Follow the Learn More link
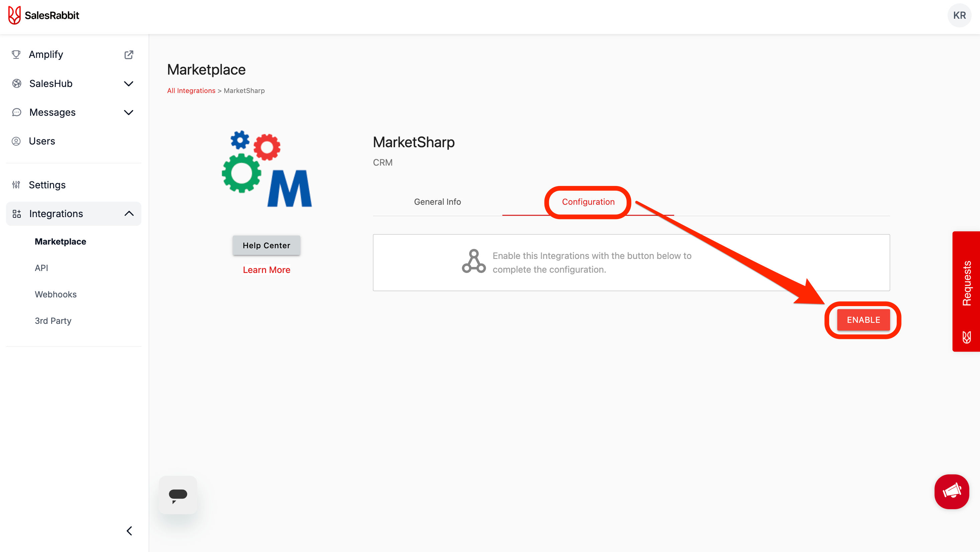This screenshot has width=980, height=552. coord(266,270)
